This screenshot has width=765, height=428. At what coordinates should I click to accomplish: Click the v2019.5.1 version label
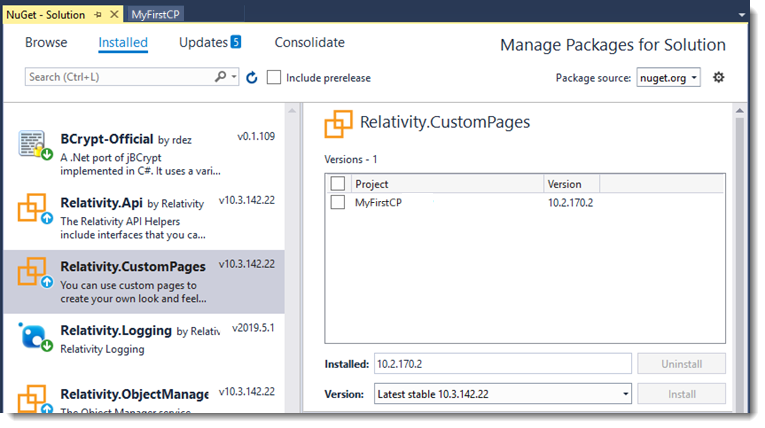coord(253,327)
